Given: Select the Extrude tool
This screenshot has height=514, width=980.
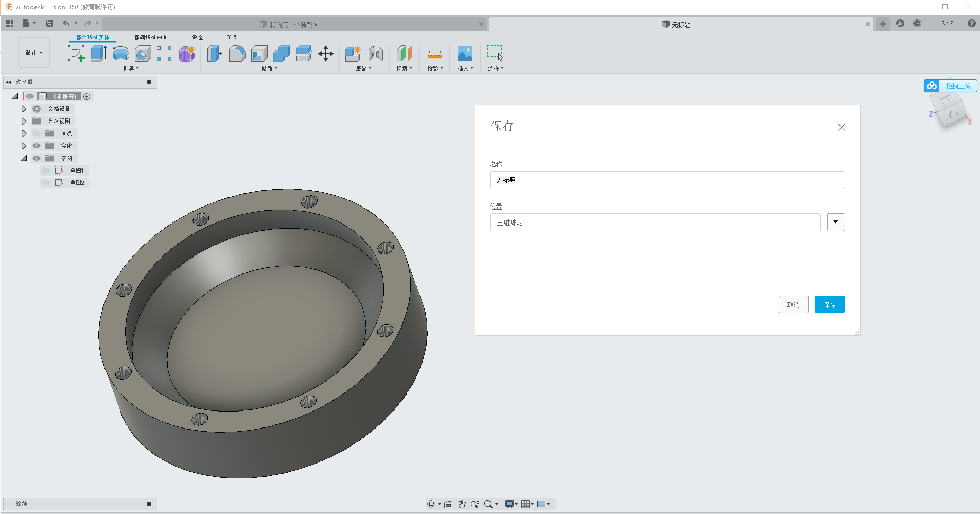Looking at the screenshot, I should [98, 54].
